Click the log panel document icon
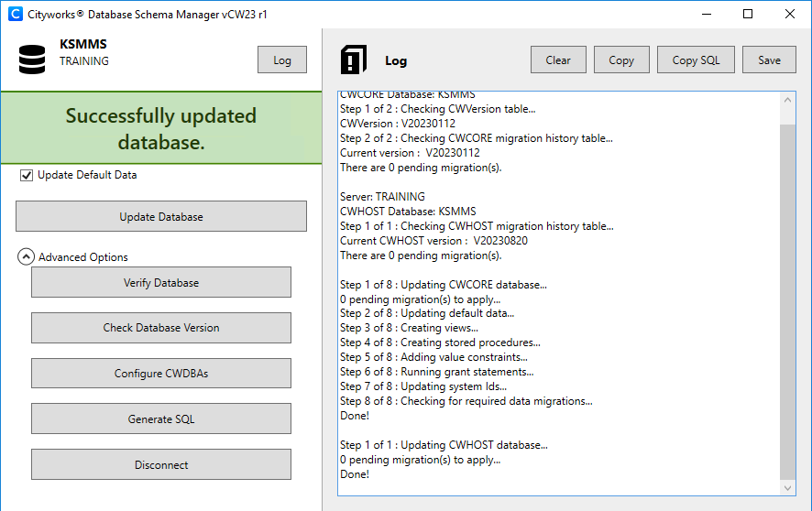 pyautogui.click(x=353, y=60)
